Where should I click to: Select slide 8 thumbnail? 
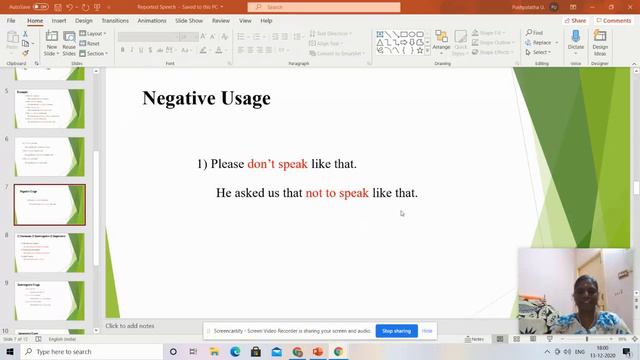[x=49, y=253]
